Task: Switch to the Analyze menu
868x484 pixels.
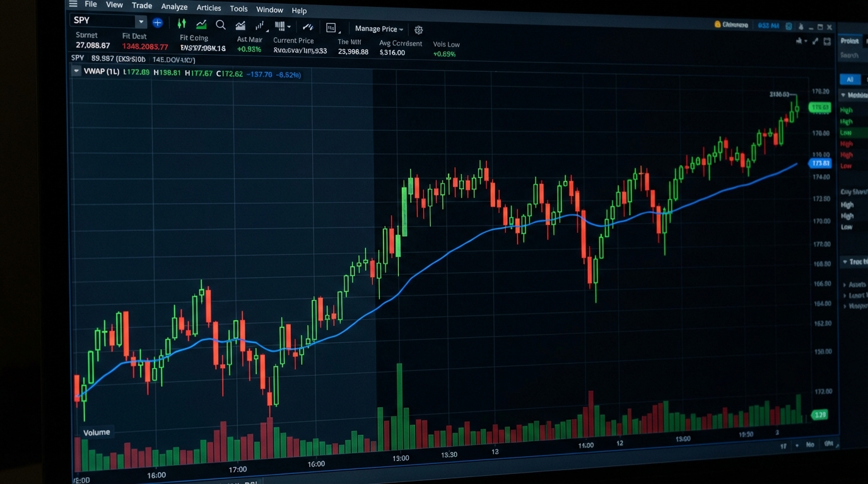Action: coord(174,6)
